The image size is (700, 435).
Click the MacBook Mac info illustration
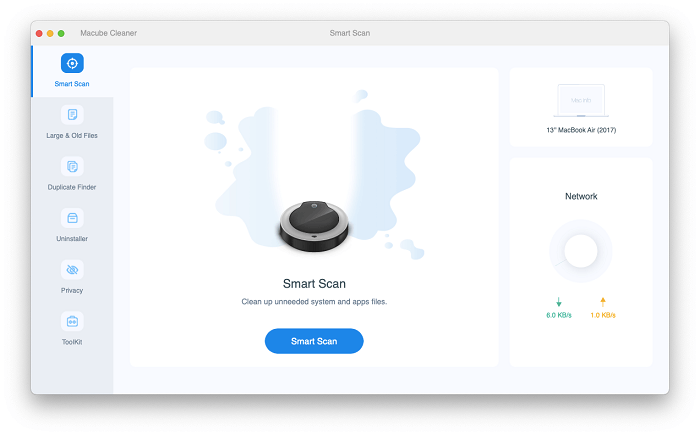tap(581, 100)
